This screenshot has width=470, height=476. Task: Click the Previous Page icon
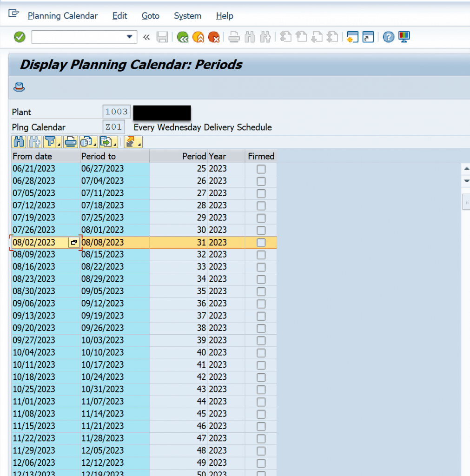click(x=301, y=37)
